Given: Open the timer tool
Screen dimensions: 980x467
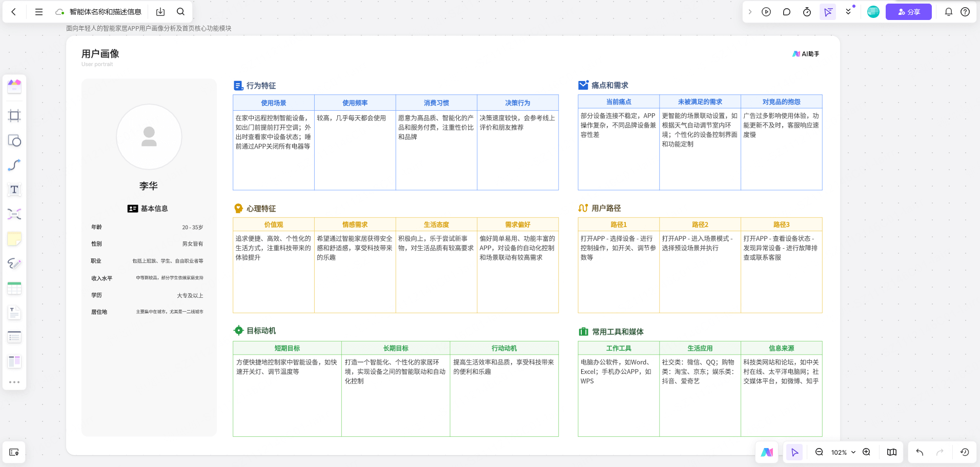Looking at the screenshot, I should [x=807, y=12].
